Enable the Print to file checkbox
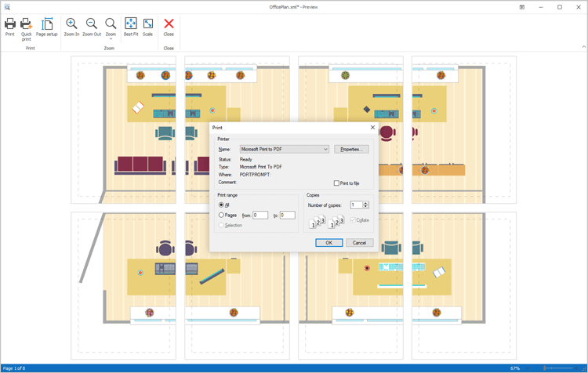 337,183
